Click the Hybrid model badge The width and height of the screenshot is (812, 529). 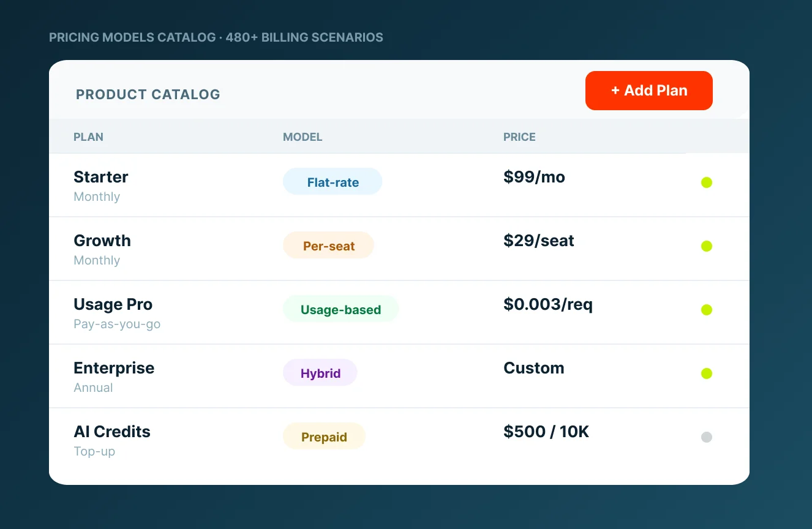click(x=320, y=373)
